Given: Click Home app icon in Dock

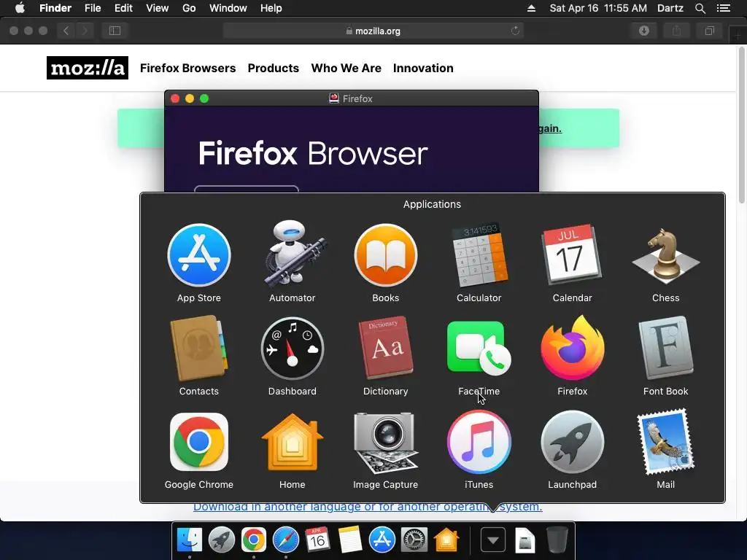Looking at the screenshot, I should coord(446,540).
